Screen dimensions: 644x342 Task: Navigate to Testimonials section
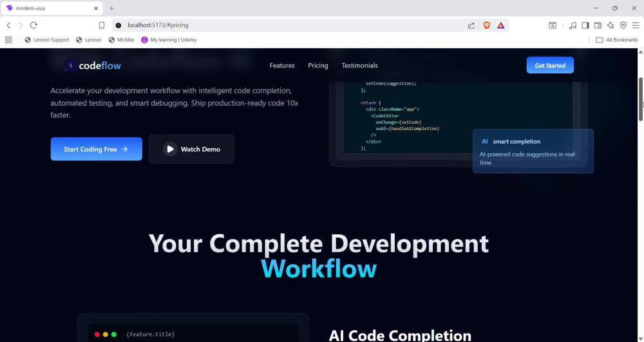click(359, 65)
